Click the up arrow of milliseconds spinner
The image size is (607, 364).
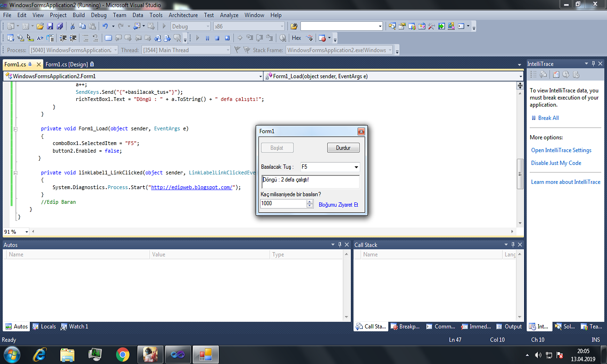(x=310, y=201)
